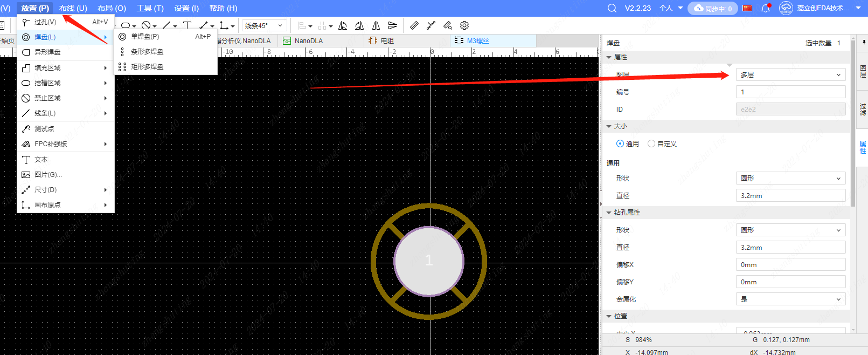The height and width of the screenshot is (355, 868).
Task: Pin the properties panel with pin icon
Action: pyautogui.click(x=864, y=42)
